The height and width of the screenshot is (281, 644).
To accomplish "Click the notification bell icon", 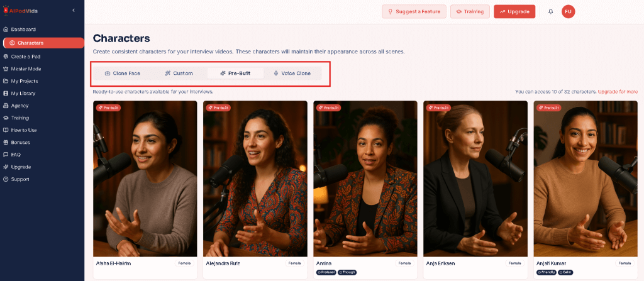I will click(x=551, y=11).
